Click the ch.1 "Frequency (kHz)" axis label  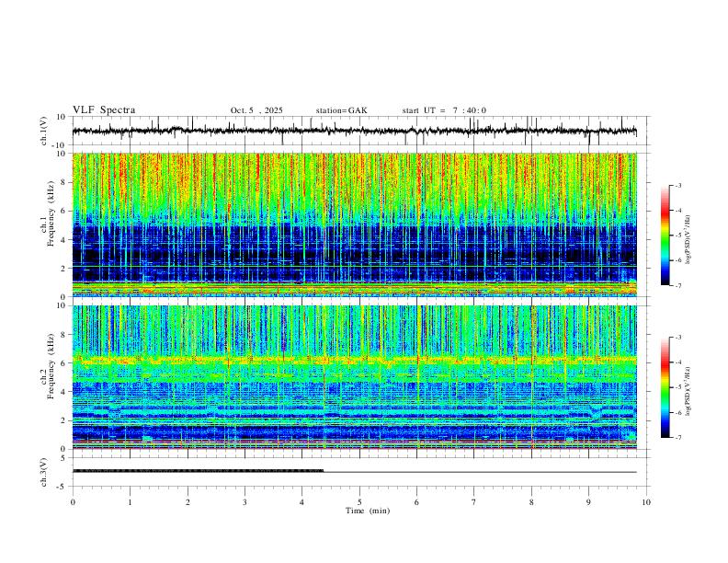51,213
